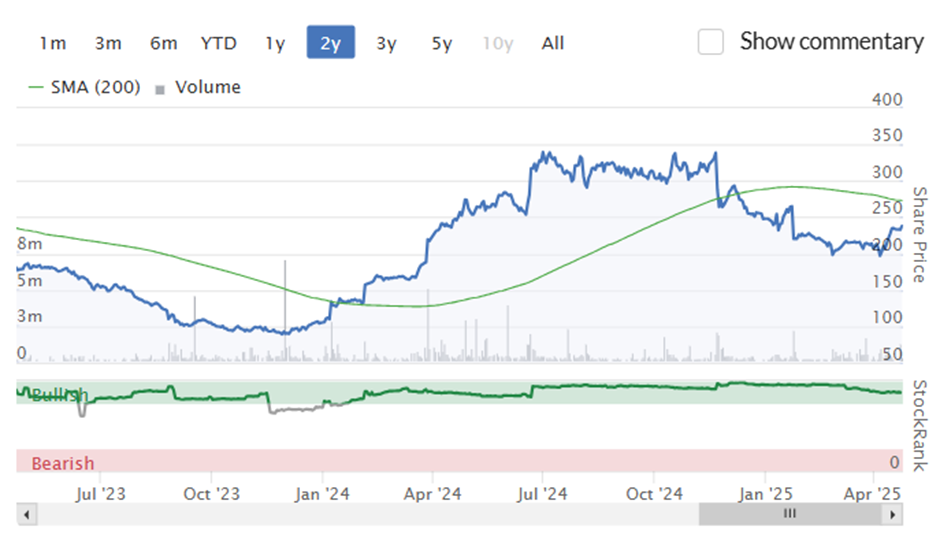Show All historical data
Viewport: 940px width, 534px height.
pos(553,43)
